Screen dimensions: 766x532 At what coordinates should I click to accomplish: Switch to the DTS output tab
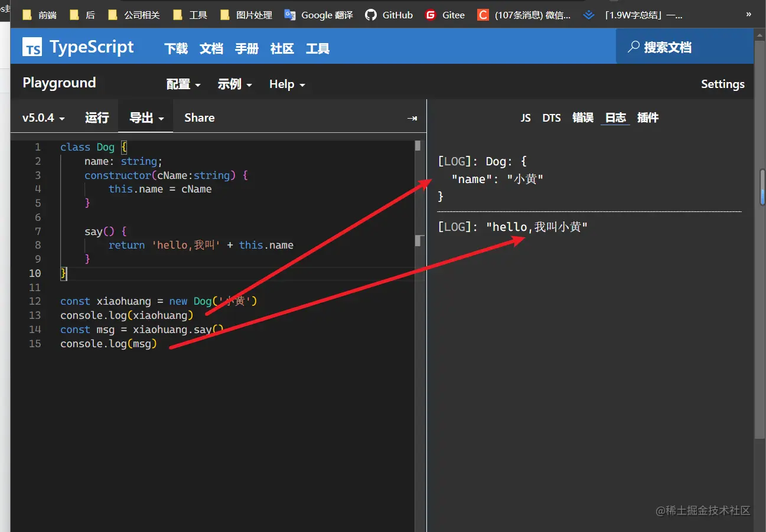pos(552,118)
